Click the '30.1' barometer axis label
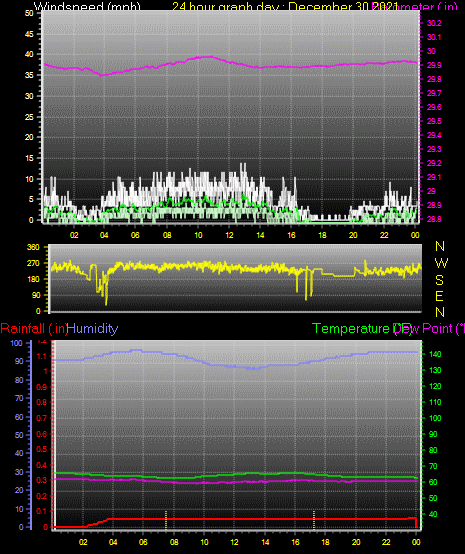 pyautogui.click(x=434, y=37)
